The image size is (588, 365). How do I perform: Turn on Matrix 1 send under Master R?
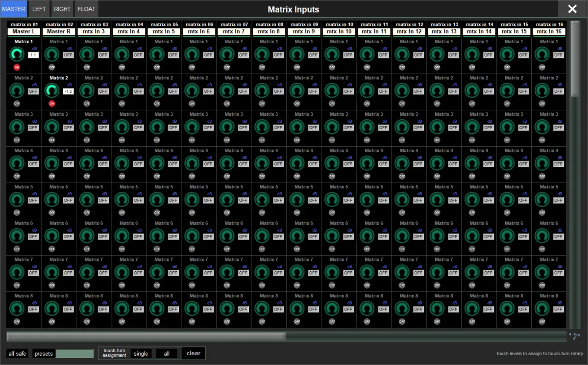point(52,67)
